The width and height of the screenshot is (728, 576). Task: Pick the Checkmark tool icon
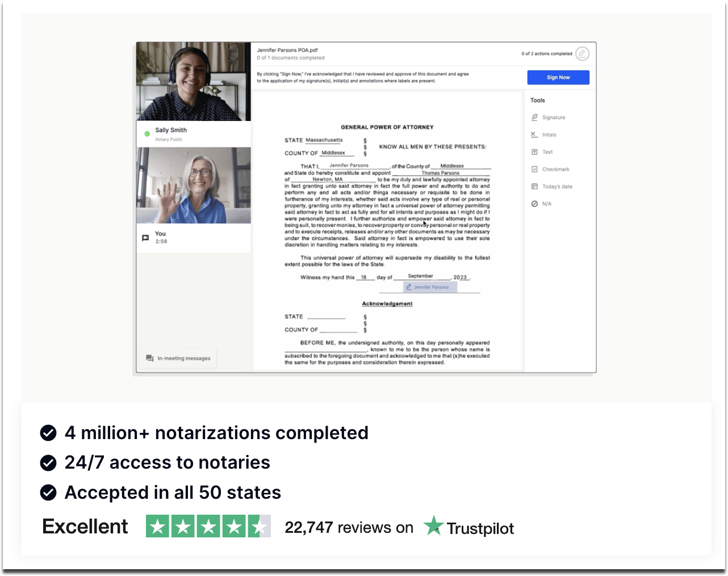tap(534, 169)
